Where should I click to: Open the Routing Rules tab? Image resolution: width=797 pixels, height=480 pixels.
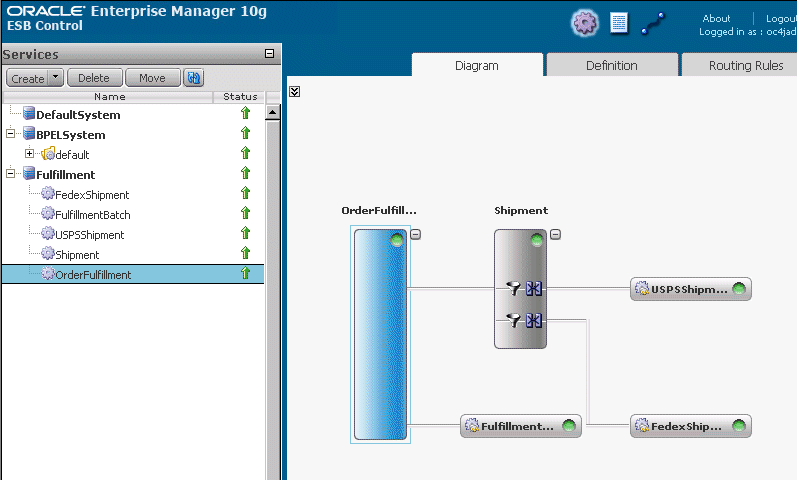point(740,65)
